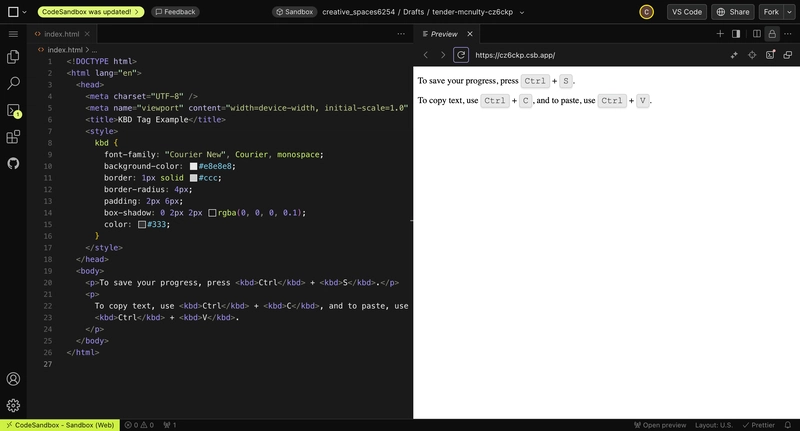Click the #333 color swatch
800x431 pixels.
(x=142, y=224)
